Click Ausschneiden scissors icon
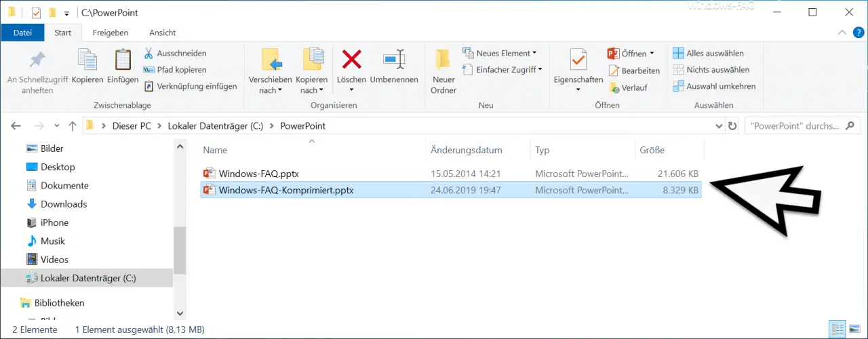Image resolution: width=868 pixels, height=339 pixels. (149, 53)
